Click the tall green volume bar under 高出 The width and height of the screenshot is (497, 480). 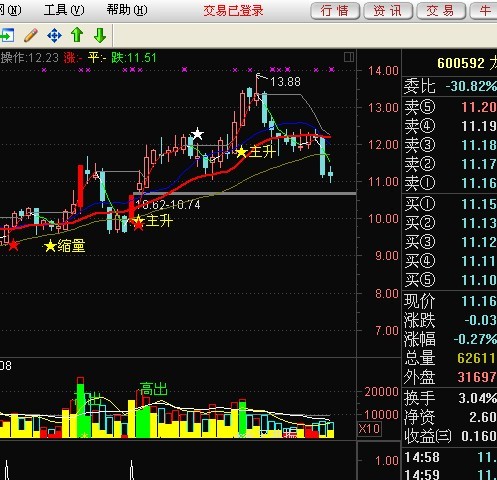click(x=143, y=421)
